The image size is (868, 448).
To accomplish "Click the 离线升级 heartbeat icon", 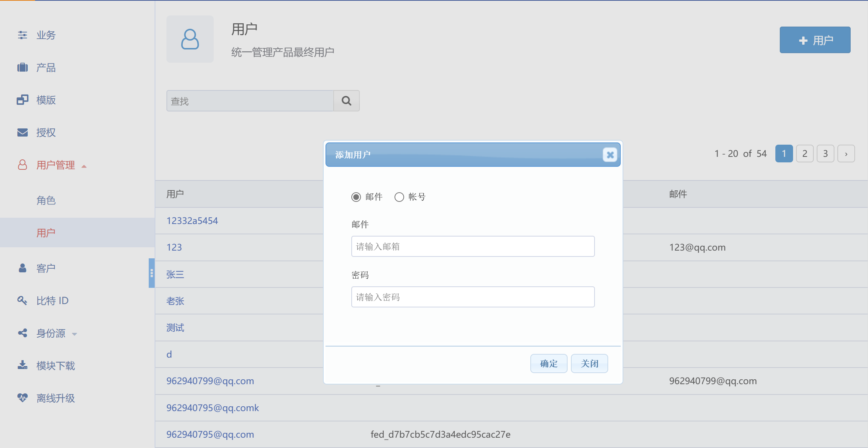I will (x=23, y=398).
